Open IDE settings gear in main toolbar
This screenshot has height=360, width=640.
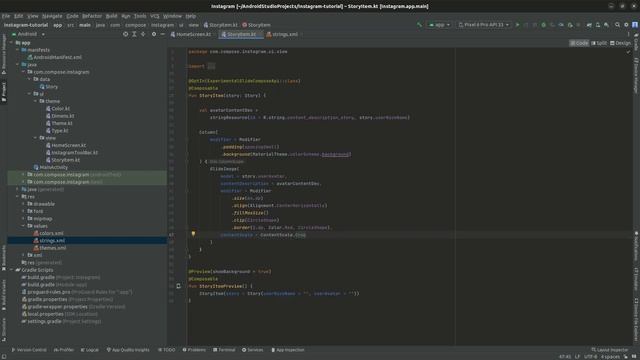pos(626,25)
